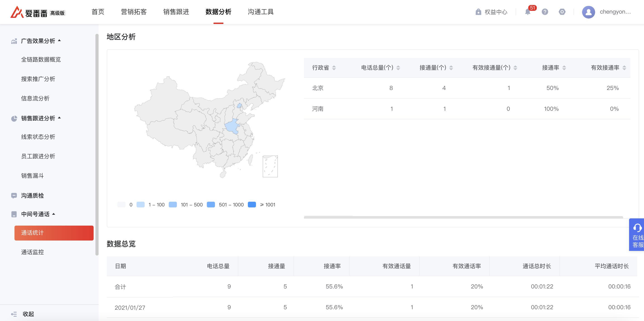Open 通话监控 in sidebar
Image resolution: width=644 pixels, height=321 pixels.
[33, 252]
